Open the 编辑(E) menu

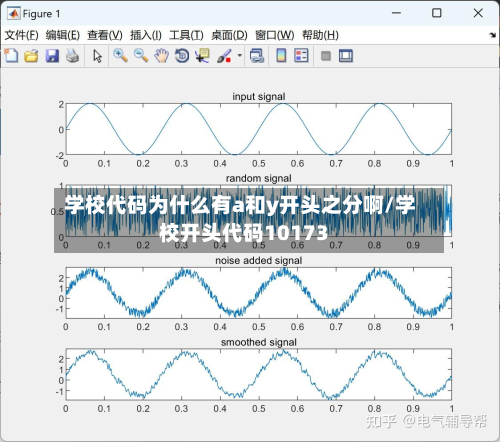click(63, 35)
